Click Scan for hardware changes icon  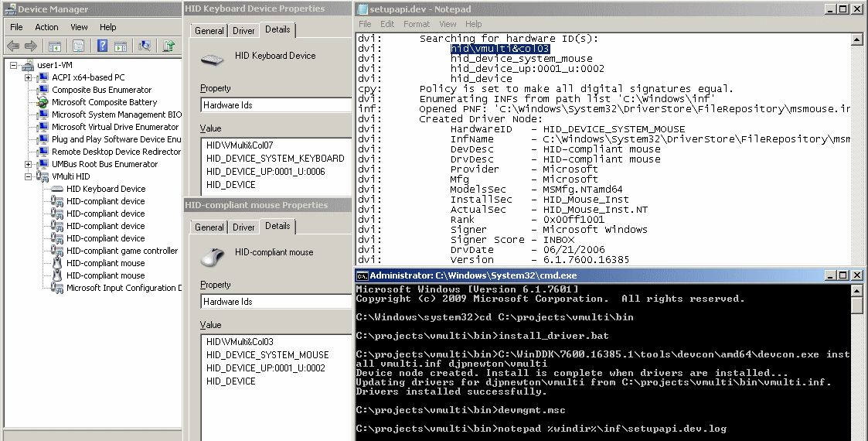coord(145,46)
